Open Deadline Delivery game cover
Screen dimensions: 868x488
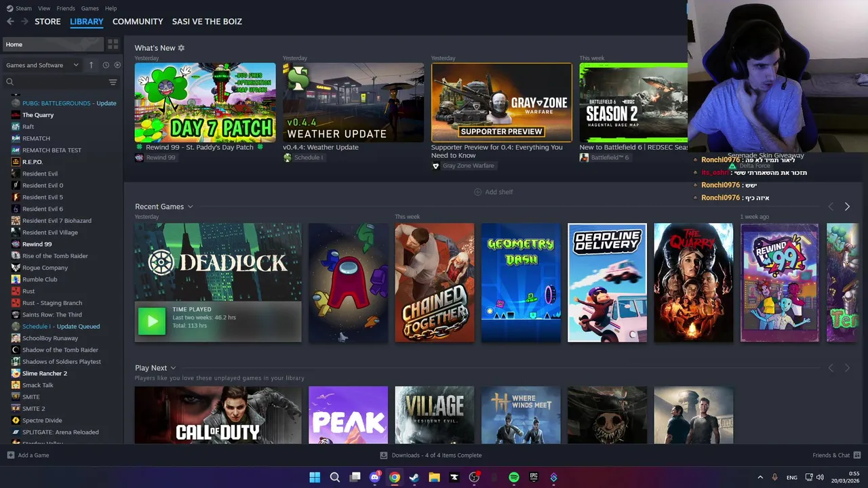pos(607,283)
